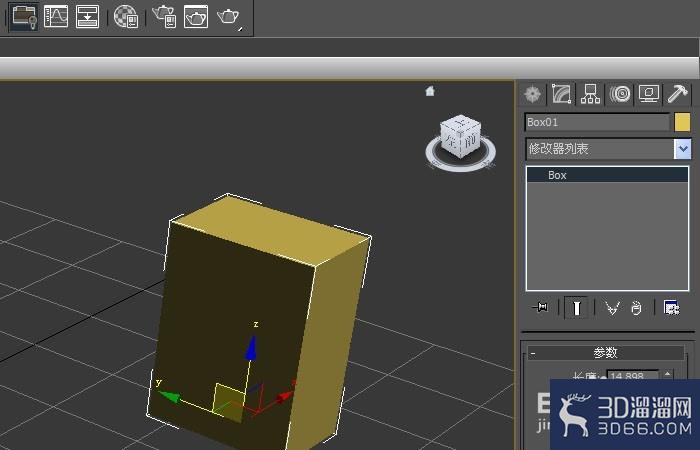Increase length with spinner up arrow

tap(668, 373)
